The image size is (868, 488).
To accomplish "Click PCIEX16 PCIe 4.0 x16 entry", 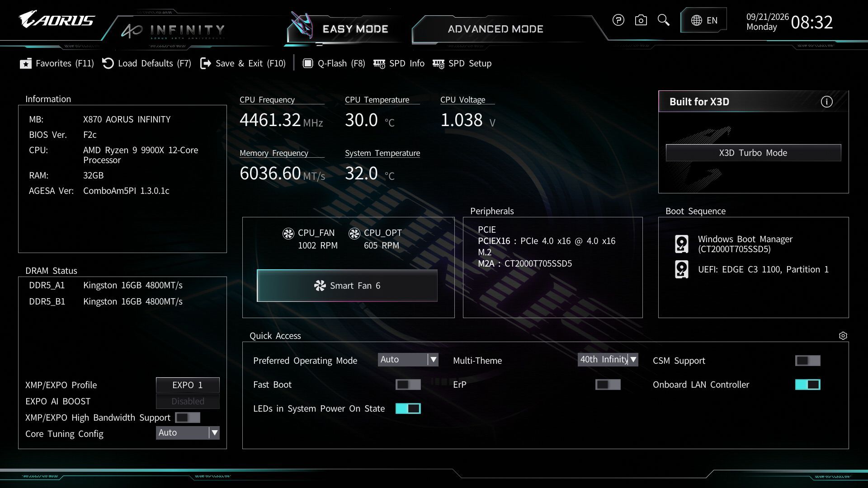I will (x=547, y=241).
